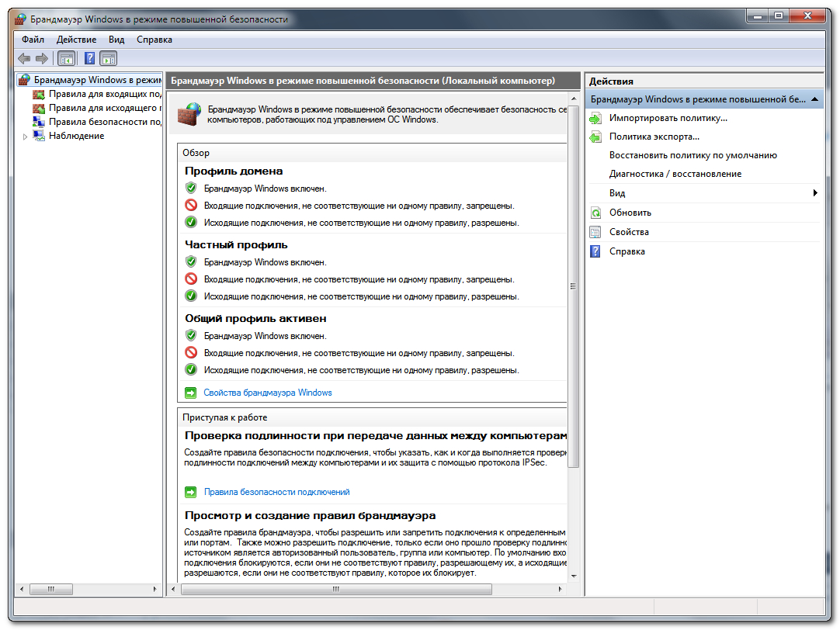This screenshot has width=840, height=630.
Task: Select Наблюдение tree item
Action: click(x=76, y=136)
